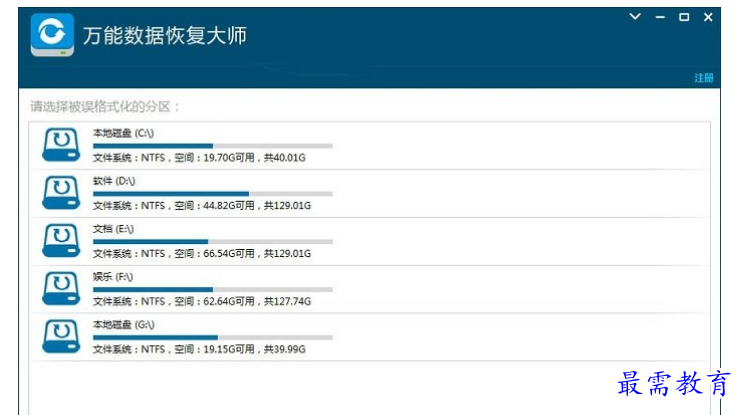This screenshot has width=739, height=415.
Task: Click the 19.70G可用 info line for C:
Action: click(x=199, y=158)
